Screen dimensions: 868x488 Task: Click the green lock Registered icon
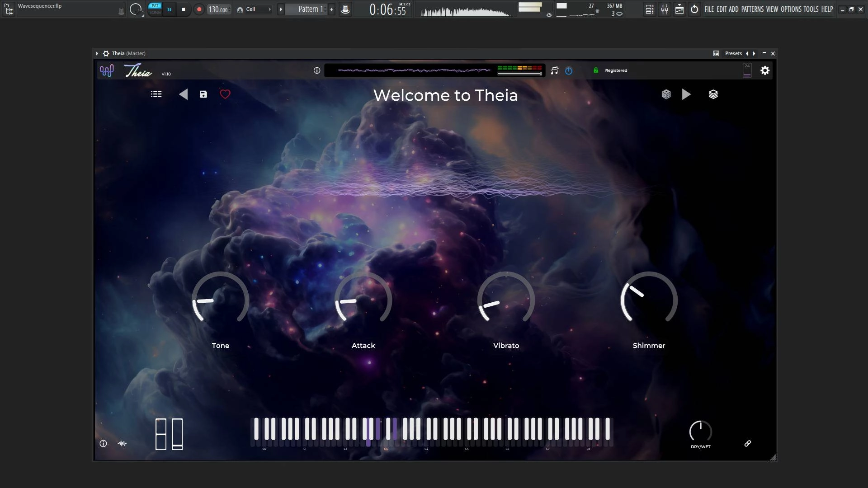[x=596, y=70]
